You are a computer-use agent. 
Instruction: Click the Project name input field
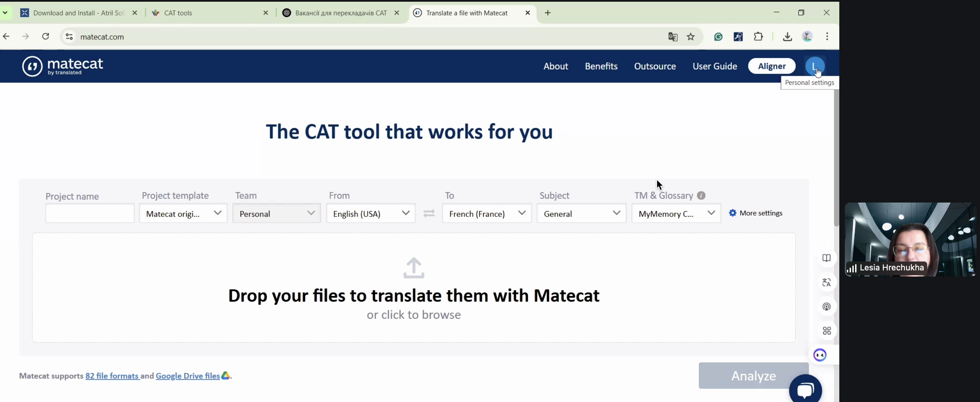tap(90, 213)
